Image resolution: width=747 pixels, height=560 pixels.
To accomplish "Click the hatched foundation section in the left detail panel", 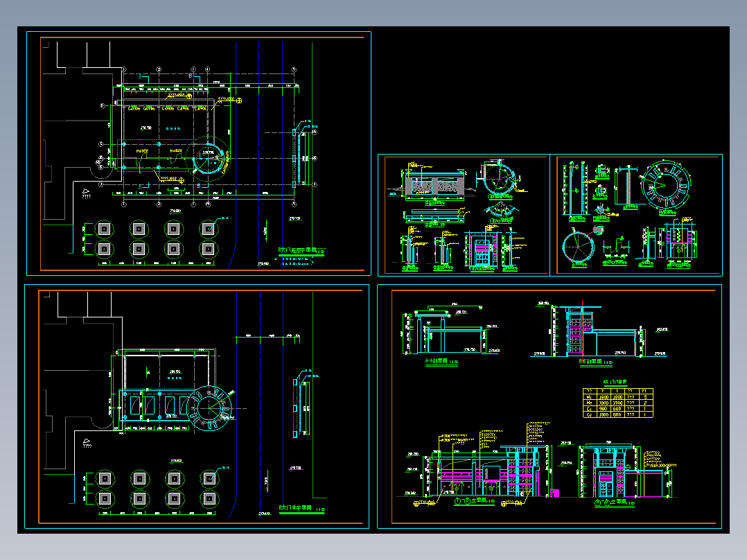I will coord(434,184).
